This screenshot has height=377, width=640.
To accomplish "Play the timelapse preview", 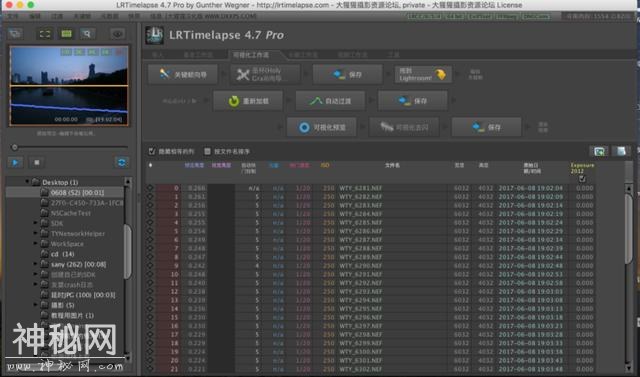I will pyautogui.click(x=16, y=162).
